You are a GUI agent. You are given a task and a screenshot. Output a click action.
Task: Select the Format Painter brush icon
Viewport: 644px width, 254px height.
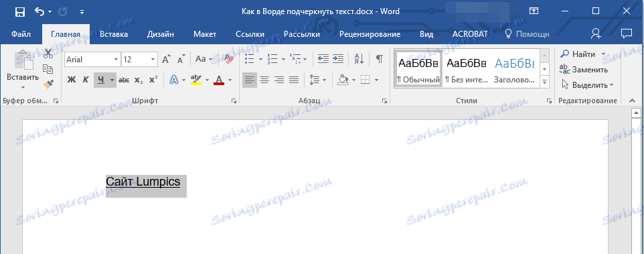tap(48, 84)
